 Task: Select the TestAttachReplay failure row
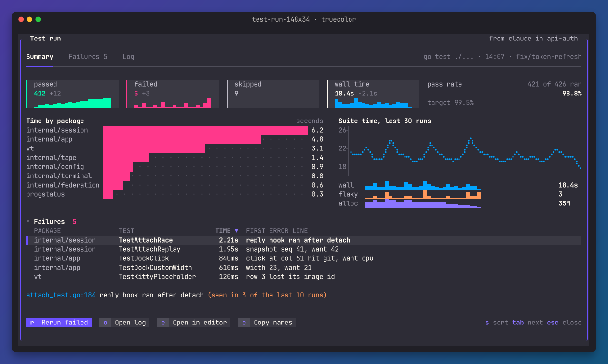point(304,249)
